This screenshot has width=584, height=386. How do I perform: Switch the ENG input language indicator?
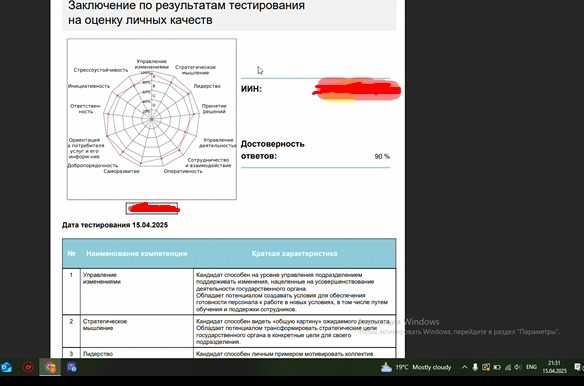[x=531, y=367]
